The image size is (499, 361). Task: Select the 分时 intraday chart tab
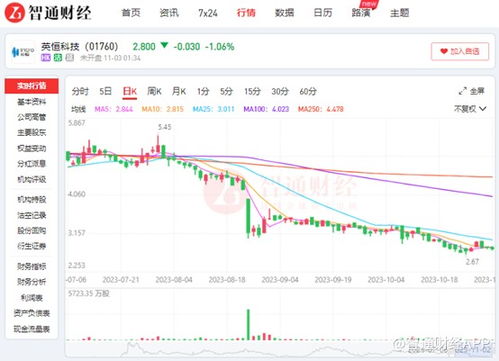click(x=80, y=91)
